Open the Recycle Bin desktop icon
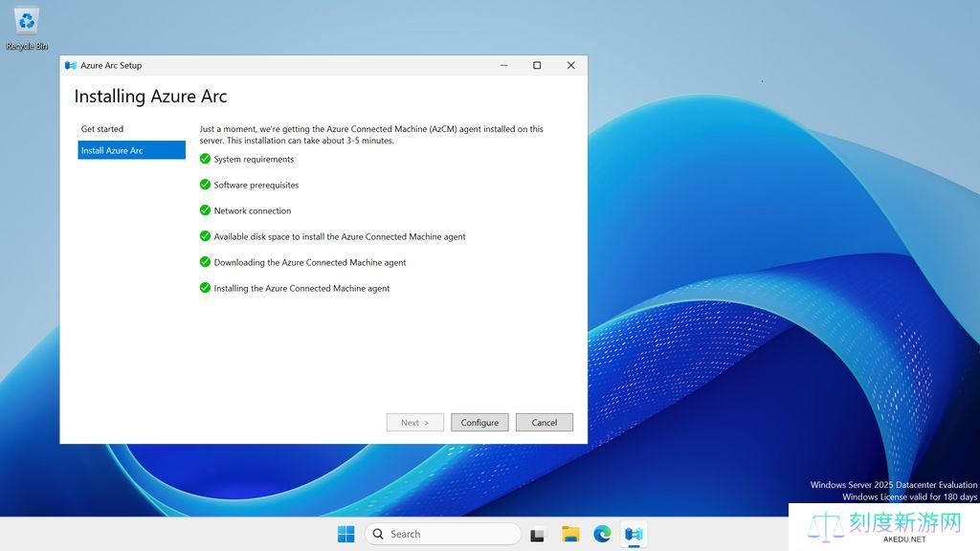The width and height of the screenshot is (980, 551). [27, 29]
